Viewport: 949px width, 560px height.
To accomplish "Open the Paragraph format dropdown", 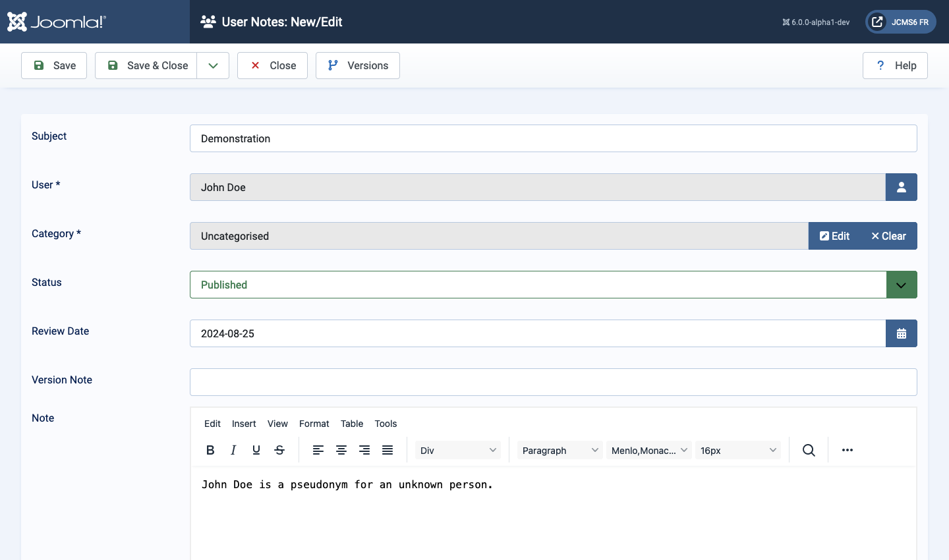I will coord(560,450).
